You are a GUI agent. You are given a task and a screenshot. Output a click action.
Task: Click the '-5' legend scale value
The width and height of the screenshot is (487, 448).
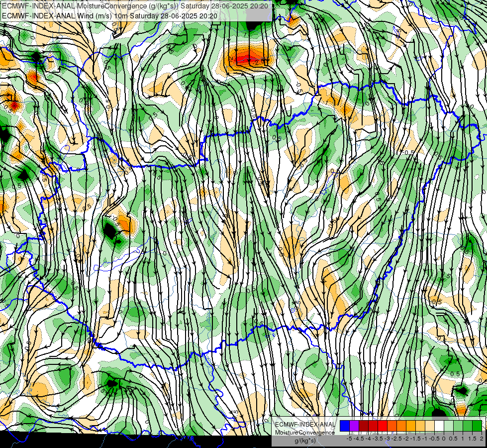pos(349,439)
